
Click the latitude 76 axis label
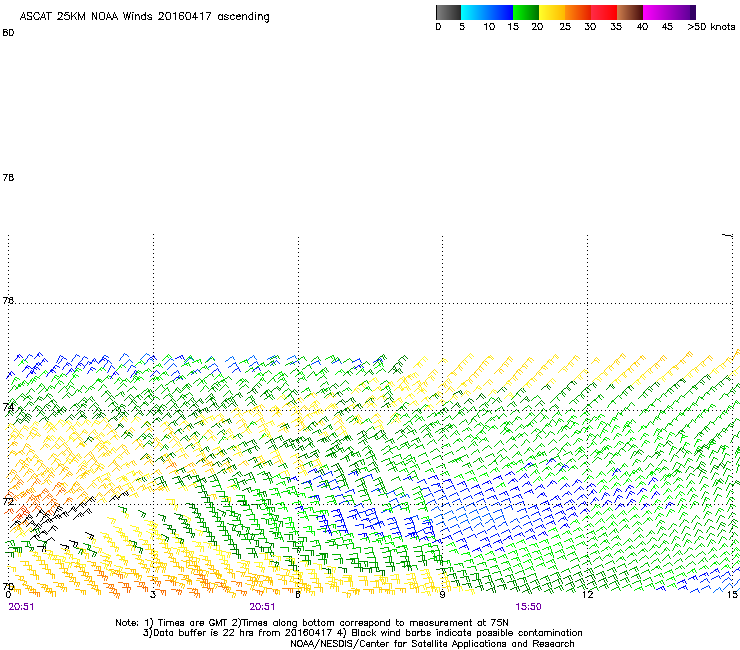coord(8,300)
